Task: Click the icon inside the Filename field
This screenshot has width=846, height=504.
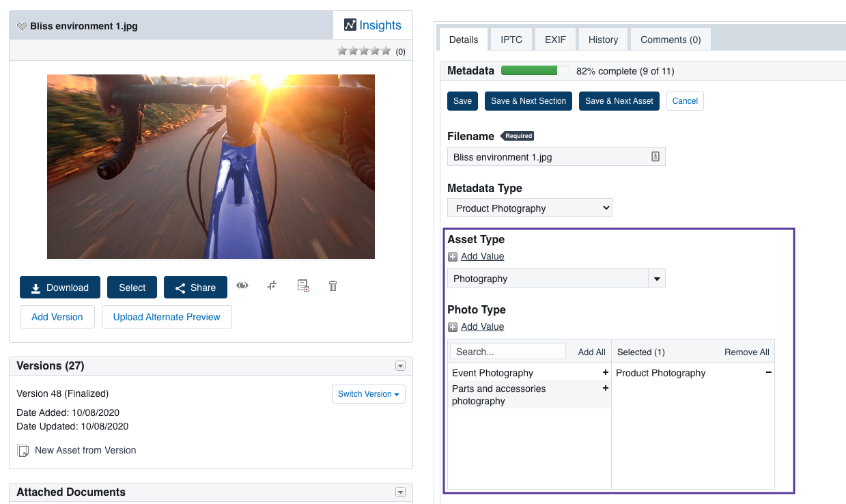Action: pos(655,156)
